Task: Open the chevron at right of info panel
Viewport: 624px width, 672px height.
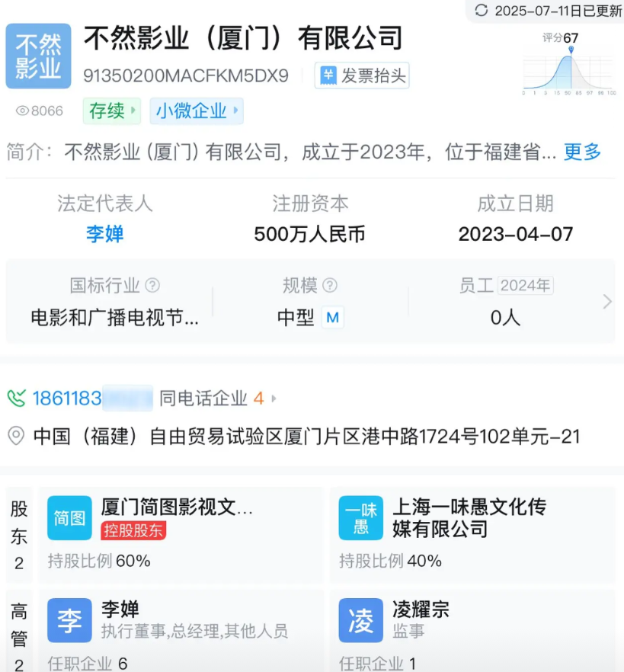Action: point(606,302)
